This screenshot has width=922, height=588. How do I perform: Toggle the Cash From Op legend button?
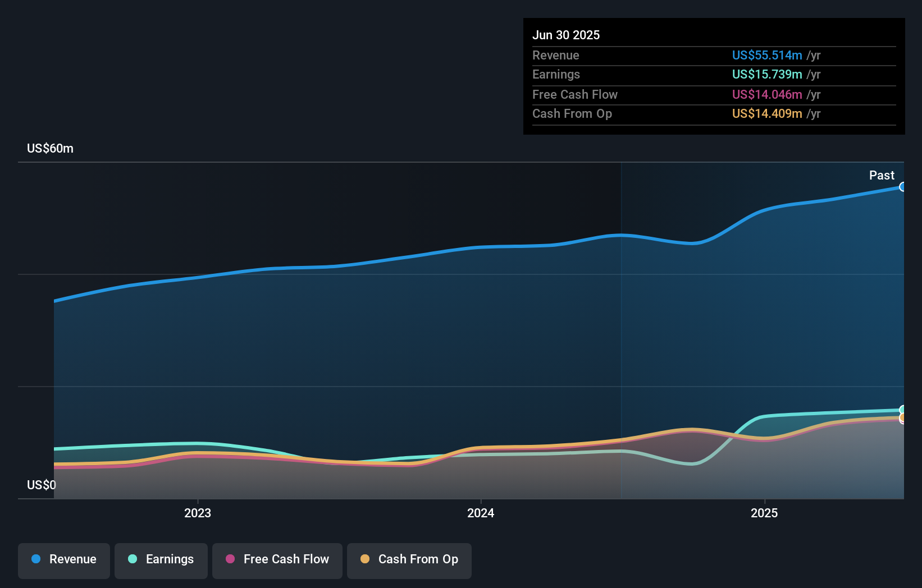click(409, 561)
